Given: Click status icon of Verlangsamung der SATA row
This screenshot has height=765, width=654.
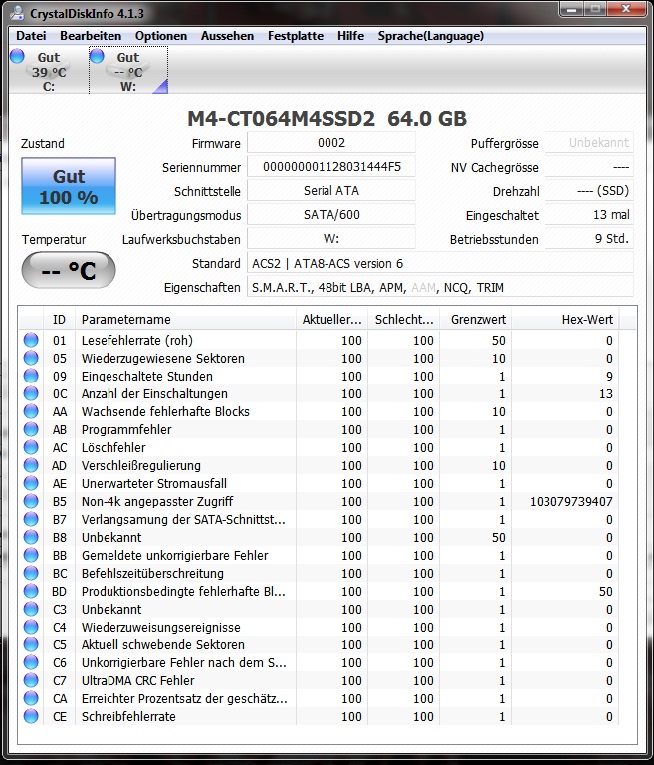Looking at the screenshot, I should coord(31,519).
